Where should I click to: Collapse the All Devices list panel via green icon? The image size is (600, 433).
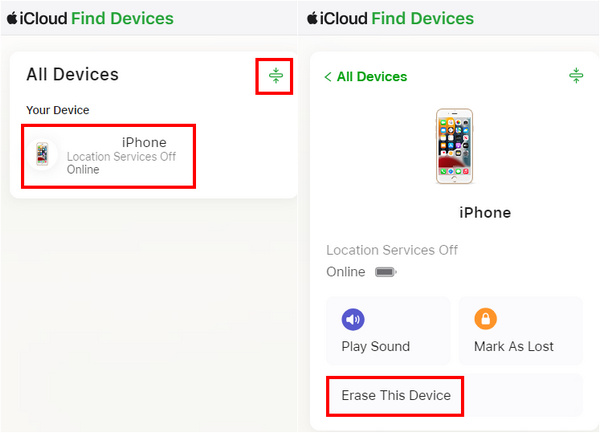(x=276, y=76)
